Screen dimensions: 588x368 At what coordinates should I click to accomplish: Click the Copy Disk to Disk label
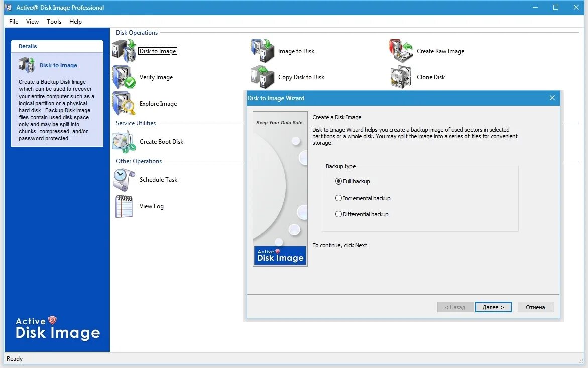301,77
